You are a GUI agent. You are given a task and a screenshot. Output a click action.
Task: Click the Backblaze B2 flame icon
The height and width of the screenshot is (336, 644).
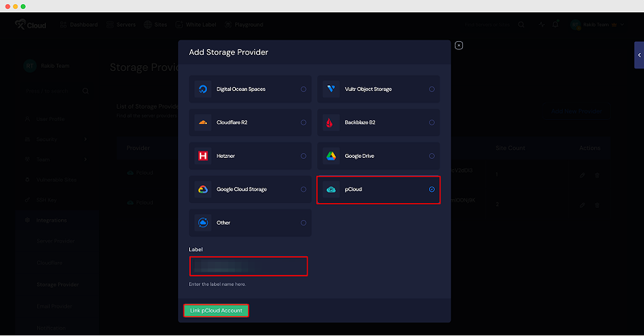(330, 122)
